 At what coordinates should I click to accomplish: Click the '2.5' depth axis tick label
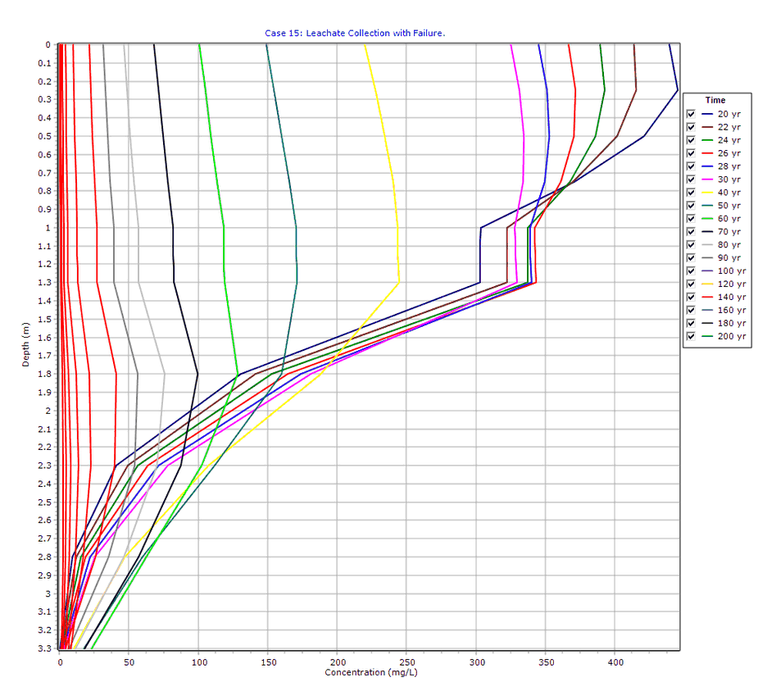(x=44, y=502)
